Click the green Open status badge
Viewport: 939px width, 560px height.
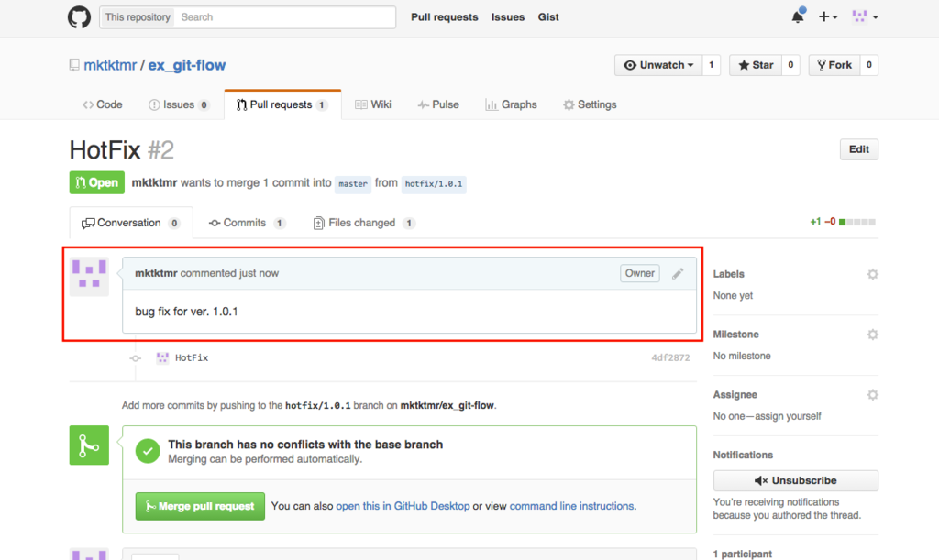97,182
